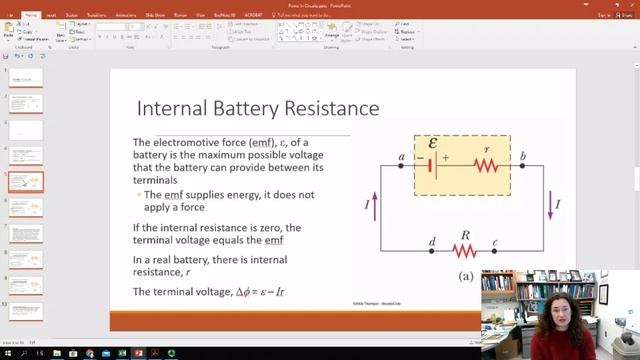The image size is (640, 360).
Task: Collapse the ribbon with the arrow
Action: pyautogui.click(x=635, y=47)
